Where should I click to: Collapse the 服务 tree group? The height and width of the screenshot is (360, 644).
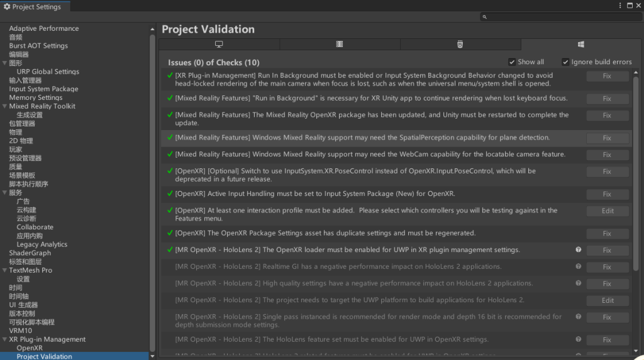4,192
